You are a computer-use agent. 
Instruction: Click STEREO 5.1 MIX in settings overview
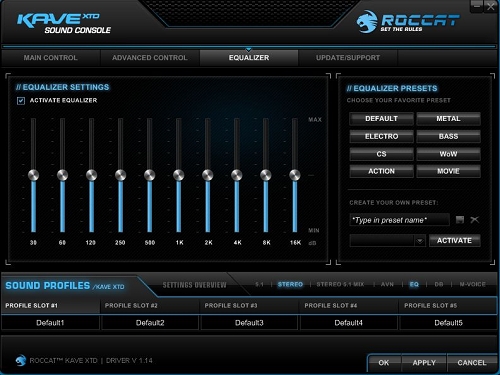click(340, 284)
